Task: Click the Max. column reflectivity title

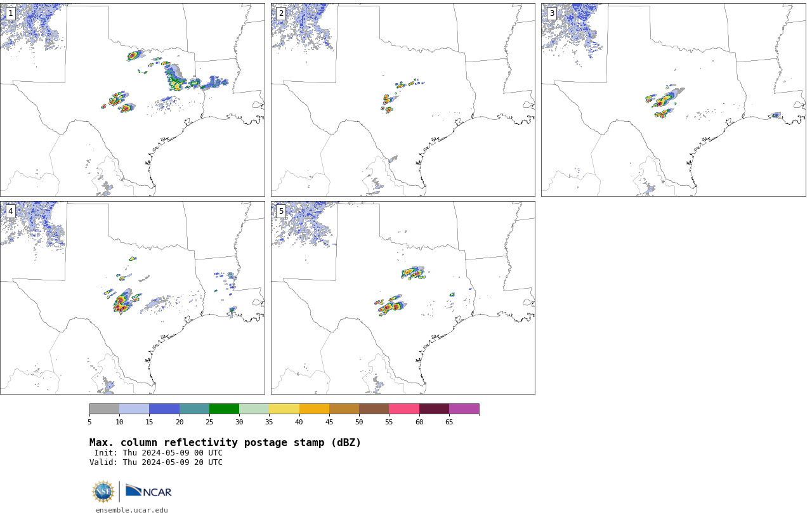Action: click(x=225, y=443)
